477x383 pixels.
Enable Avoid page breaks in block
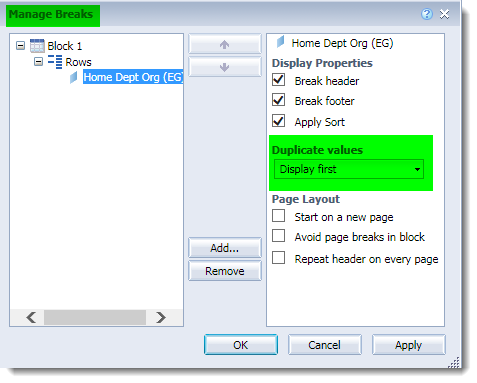278,236
